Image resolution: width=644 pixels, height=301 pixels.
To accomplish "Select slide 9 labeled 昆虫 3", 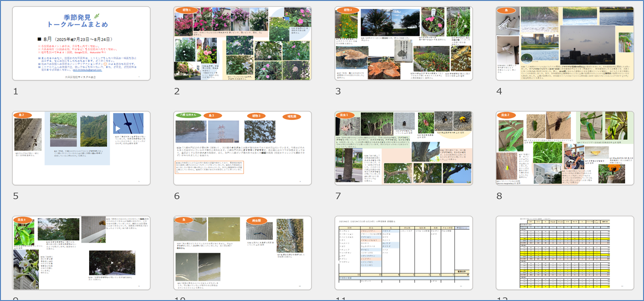I will 81,253.
